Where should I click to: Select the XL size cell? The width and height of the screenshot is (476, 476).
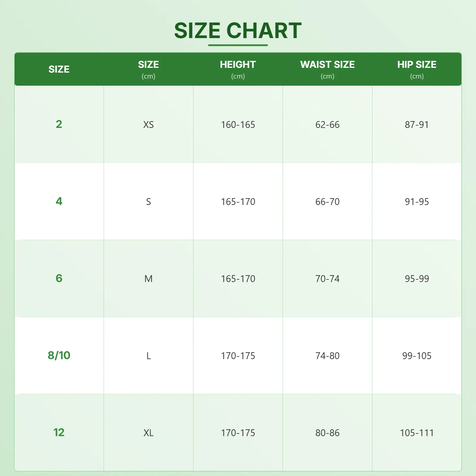point(148,432)
